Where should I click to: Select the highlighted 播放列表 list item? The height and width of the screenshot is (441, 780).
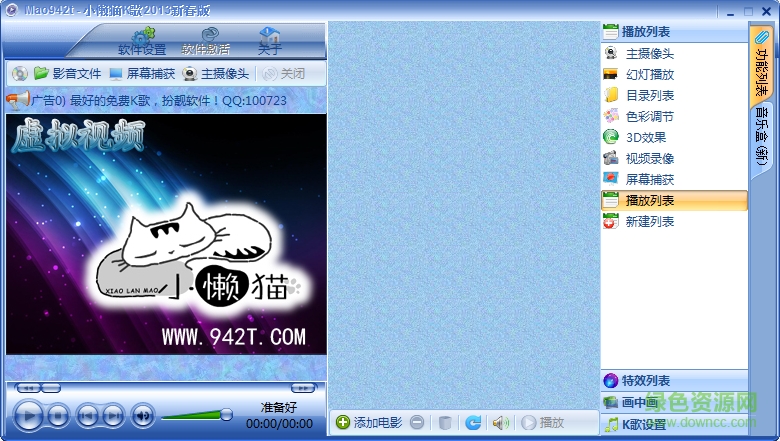[x=675, y=200]
